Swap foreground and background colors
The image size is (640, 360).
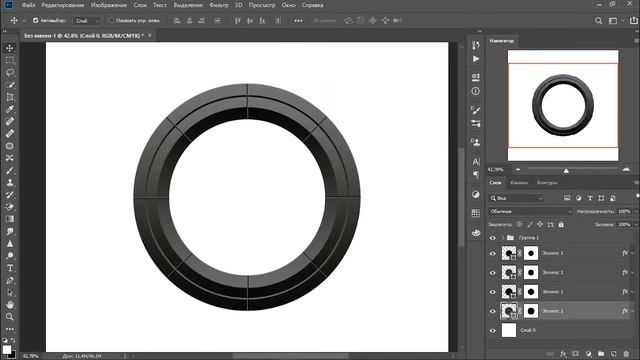[13, 340]
